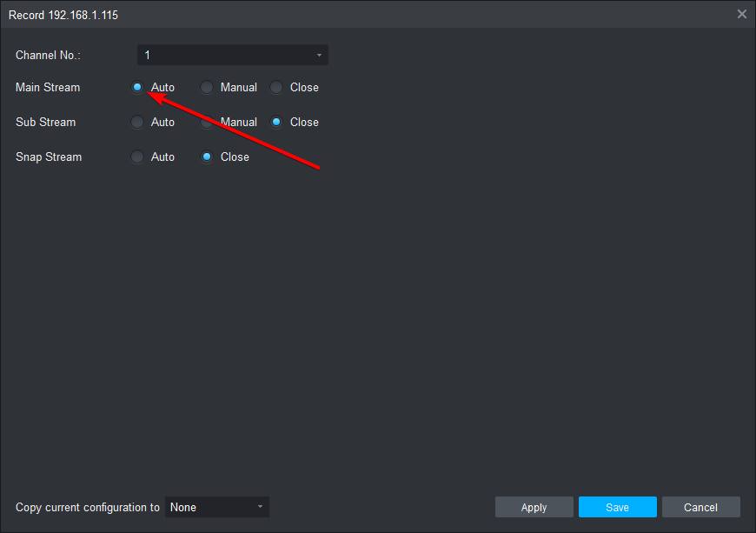Viewport: 756px width, 533px height.
Task: Close the Record dialog with X
Action: (x=741, y=14)
